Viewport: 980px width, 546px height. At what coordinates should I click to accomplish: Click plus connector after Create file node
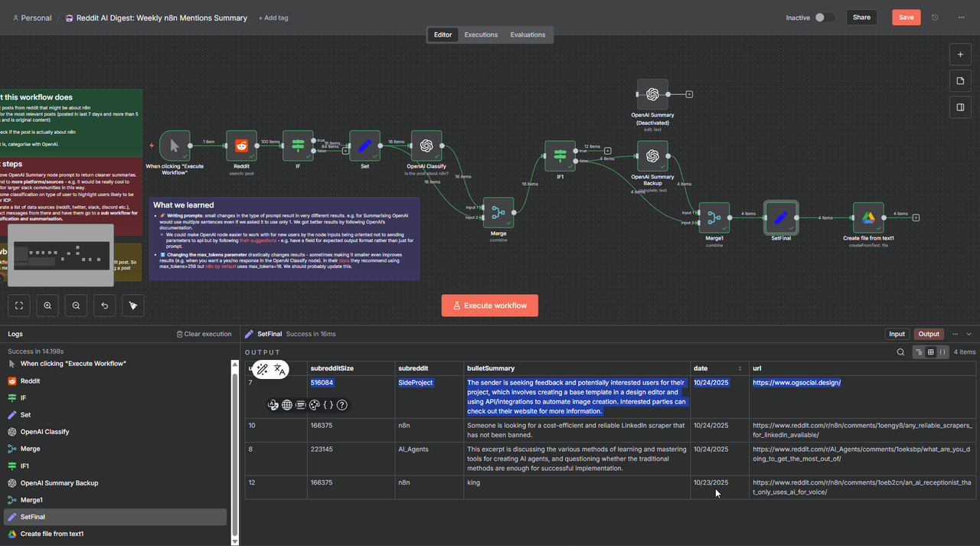(916, 217)
